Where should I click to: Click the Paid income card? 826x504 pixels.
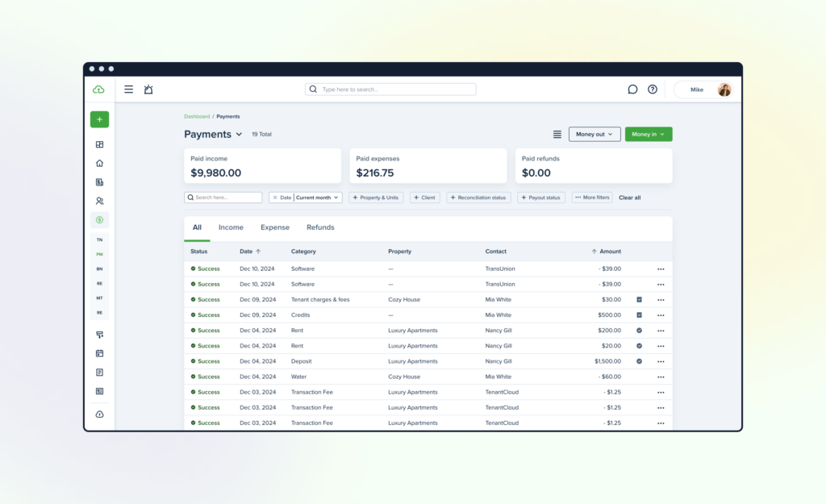pyautogui.click(x=262, y=166)
